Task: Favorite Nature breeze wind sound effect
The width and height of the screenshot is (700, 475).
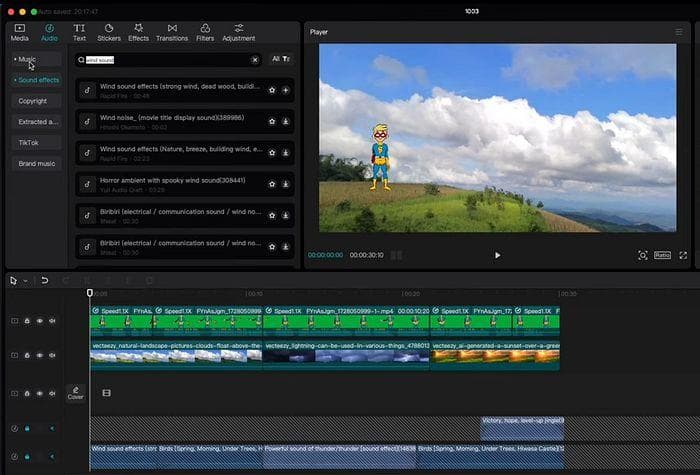Action: [272, 153]
